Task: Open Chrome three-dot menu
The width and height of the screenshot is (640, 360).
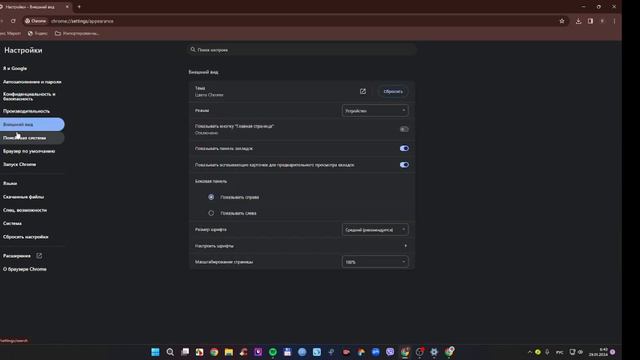Action: coord(614,21)
